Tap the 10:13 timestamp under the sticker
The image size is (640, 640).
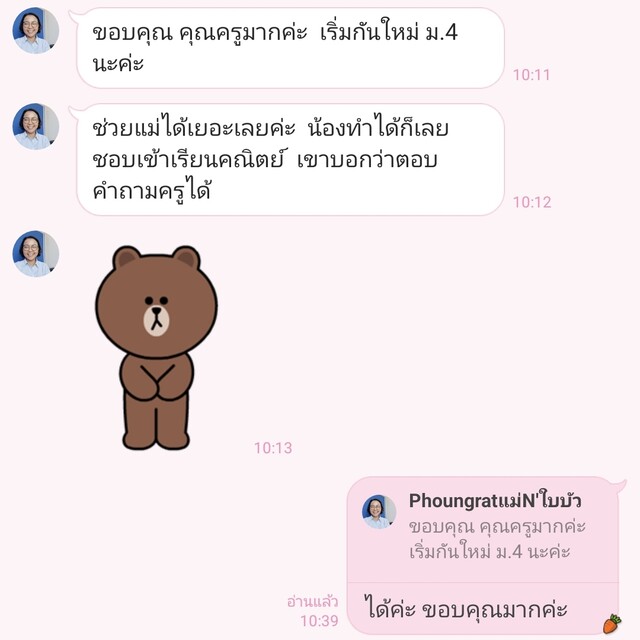[x=273, y=448]
